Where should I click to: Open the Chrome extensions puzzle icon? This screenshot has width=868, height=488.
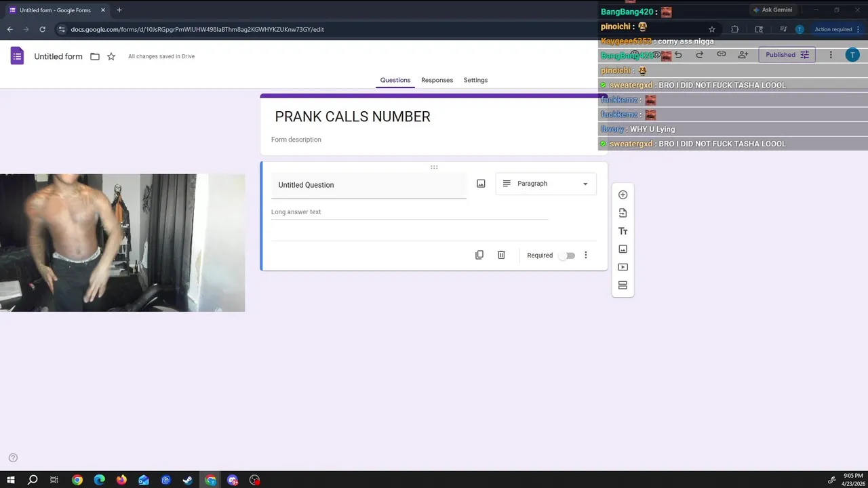[x=734, y=29]
